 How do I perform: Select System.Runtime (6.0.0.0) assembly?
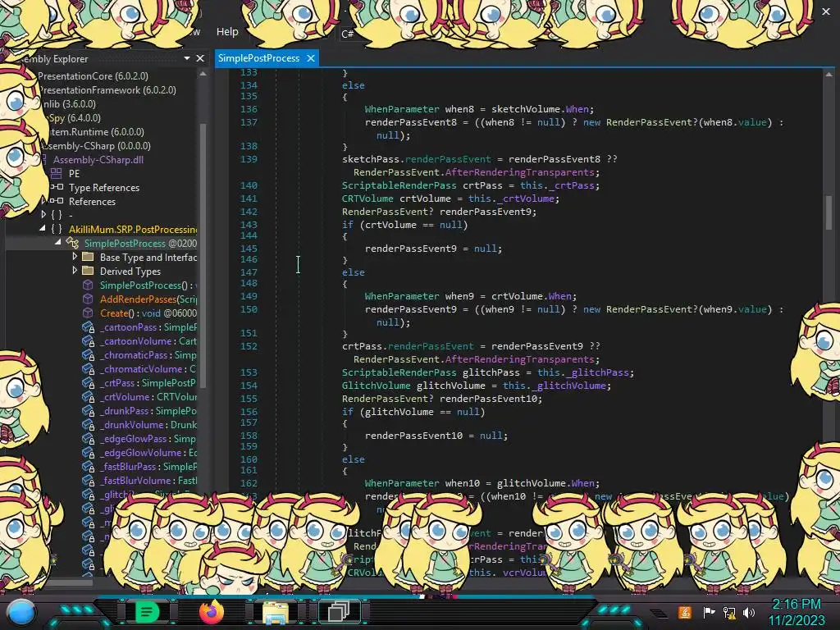point(97,132)
